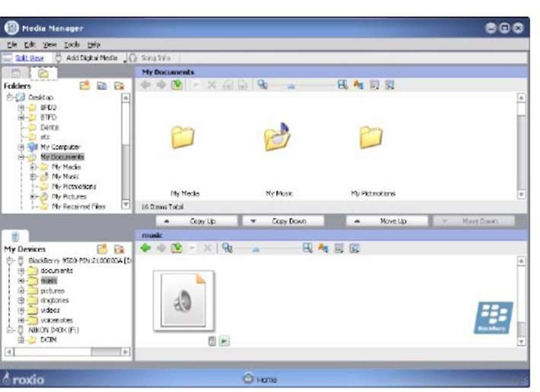540x392 pixels.
Task: Click the BlackBerry logo in music pane
Action: (x=493, y=318)
